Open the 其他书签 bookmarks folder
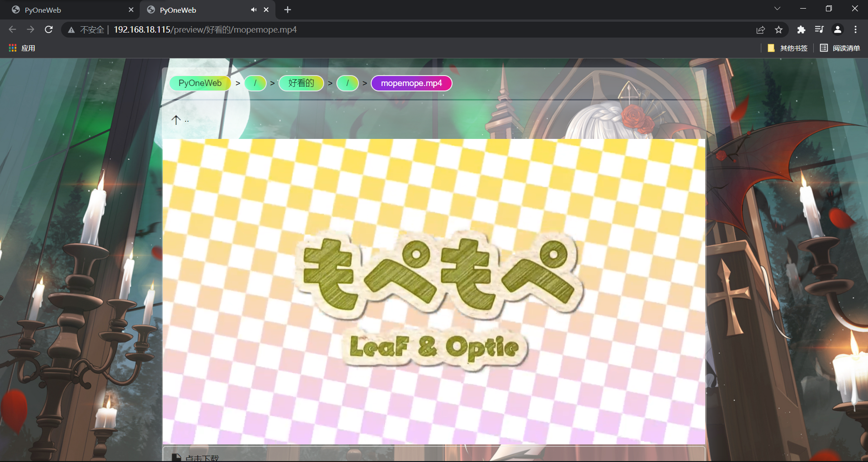 788,48
